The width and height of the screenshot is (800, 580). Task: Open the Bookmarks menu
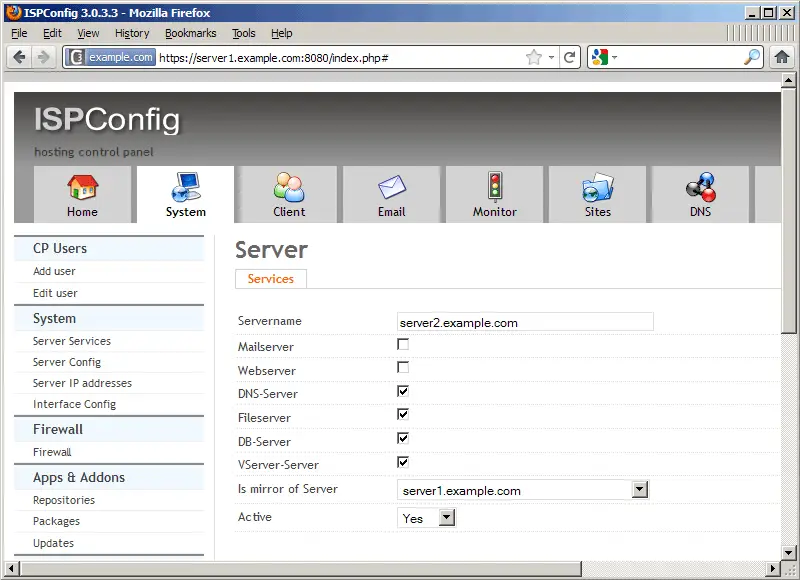(x=190, y=33)
